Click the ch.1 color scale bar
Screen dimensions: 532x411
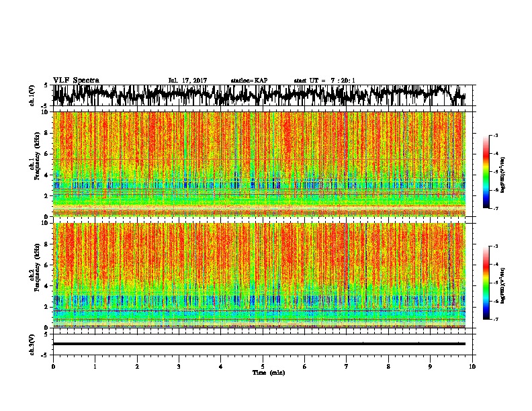click(x=486, y=172)
